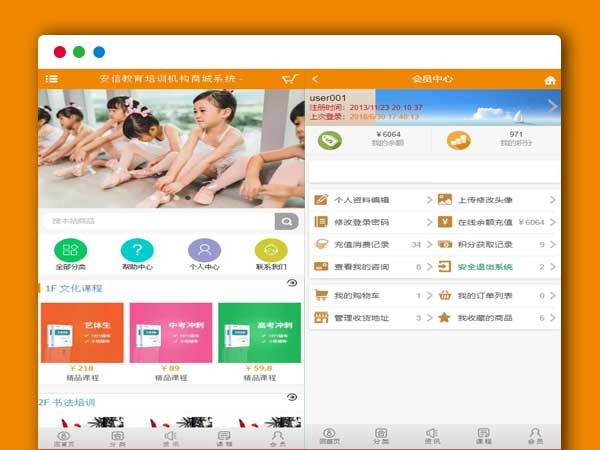This screenshot has height=450, width=600.
Task: Click the shopping cart icon in store header
Action: tap(290, 79)
